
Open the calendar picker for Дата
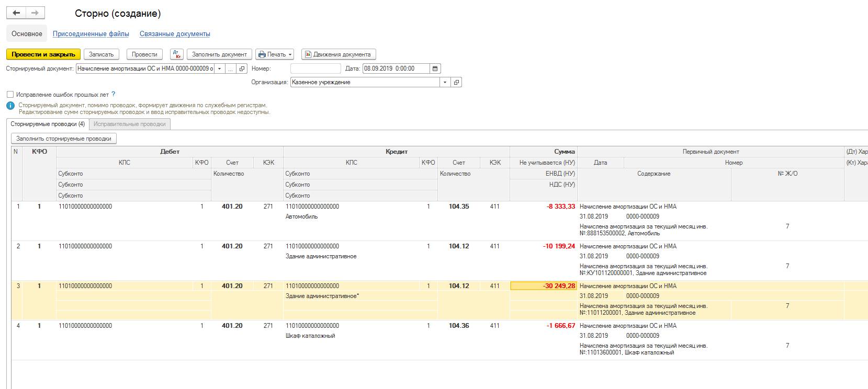tap(435, 68)
